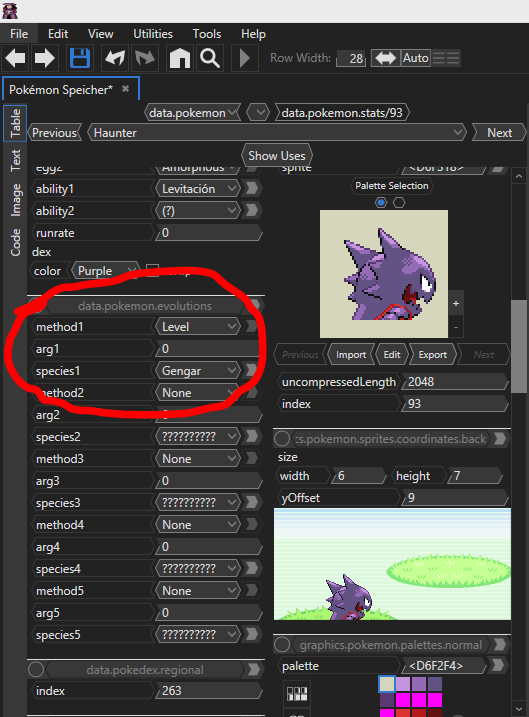Select the first beige palette swatch

[x=387, y=684]
